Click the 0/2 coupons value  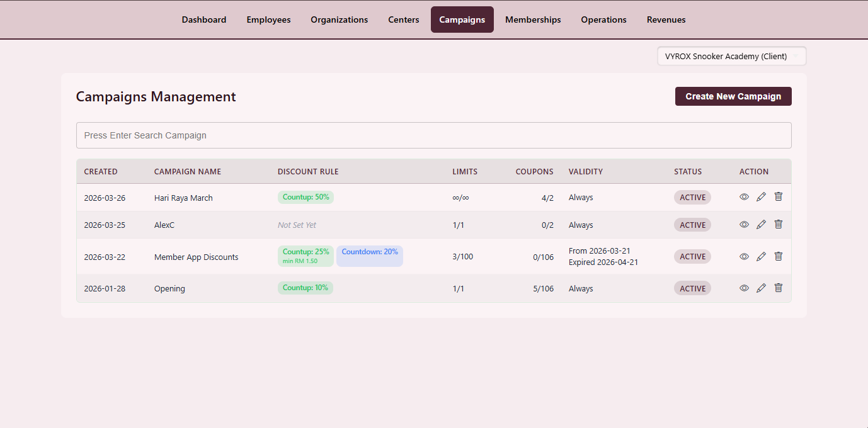click(547, 225)
